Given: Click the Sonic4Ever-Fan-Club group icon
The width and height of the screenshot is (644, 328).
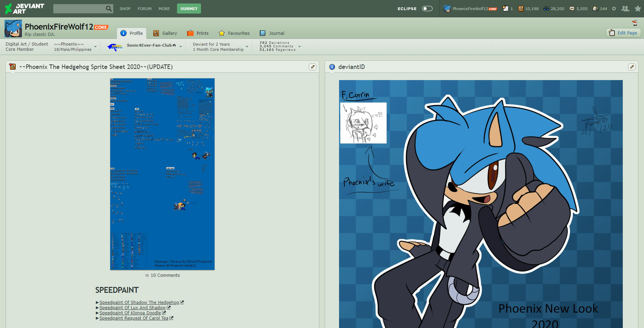Looking at the screenshot, I should click(x=115, y=47).
